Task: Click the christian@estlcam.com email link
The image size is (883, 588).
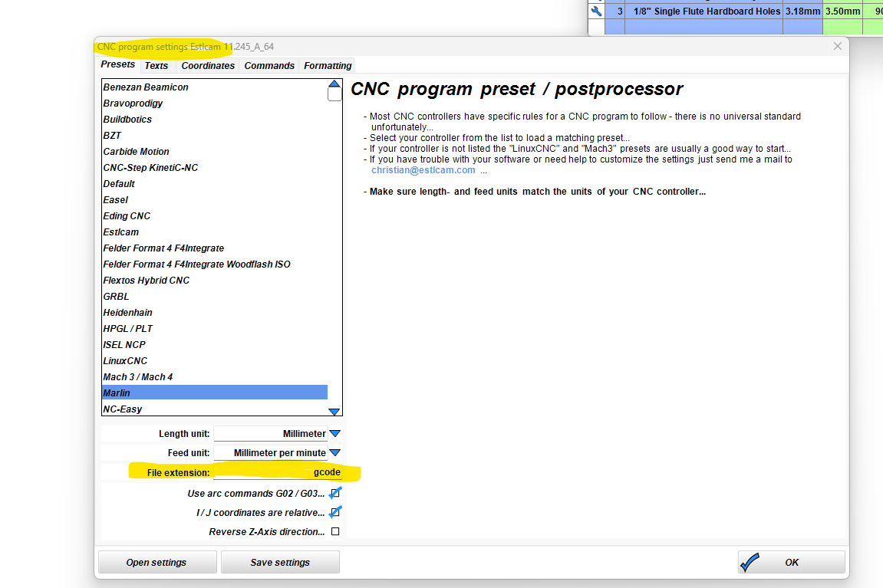Action: click(423, 170)
